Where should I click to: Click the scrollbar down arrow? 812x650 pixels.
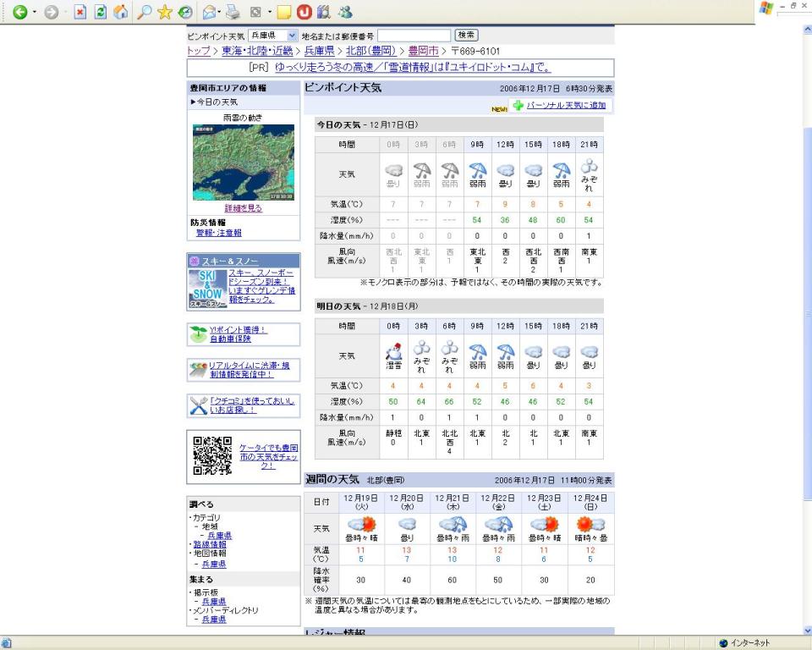pyautogui.click(x=807, y=630)
